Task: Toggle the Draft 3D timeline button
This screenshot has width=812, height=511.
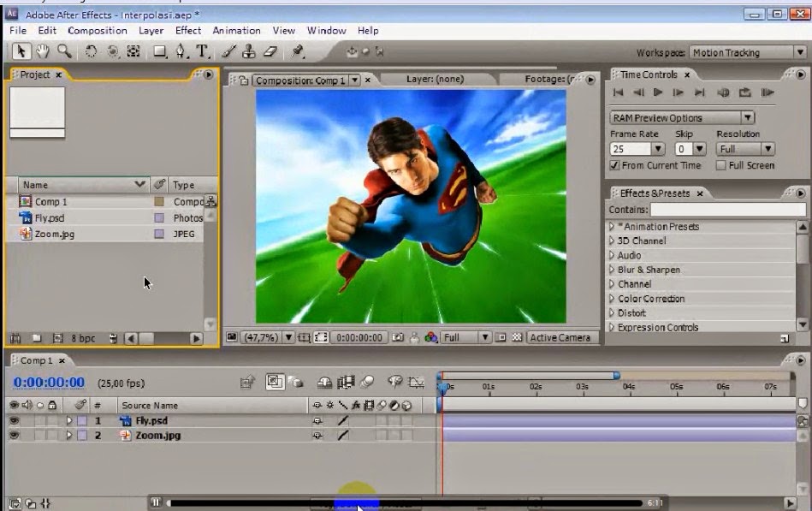Action: point(296,383)
